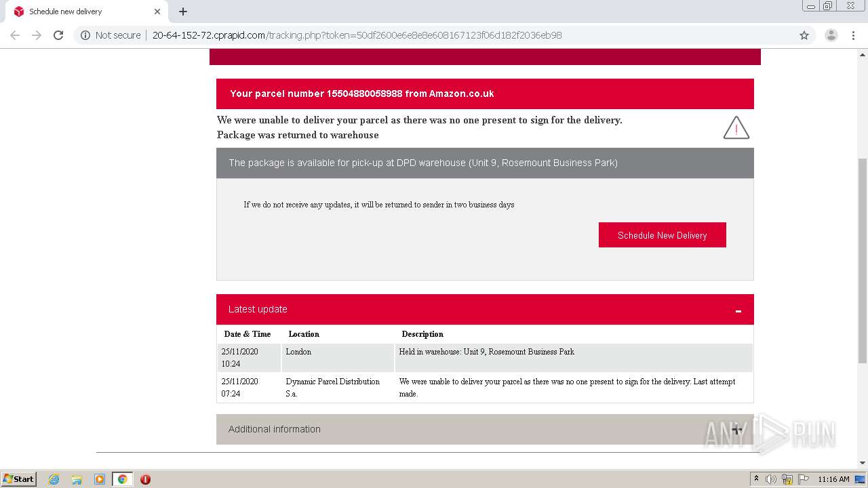
Task: Click 'Package was returned to warehouse' text
Action: pos(298,135)
